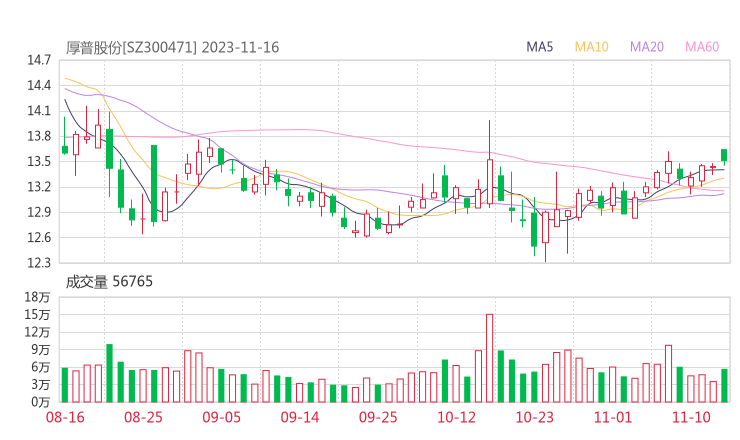Image resolution: width=740 pixels, height=440 pixels.
Task: Select the 08-16 date on the x-axis
Action: pyautogui.click(x=65, y=416)
